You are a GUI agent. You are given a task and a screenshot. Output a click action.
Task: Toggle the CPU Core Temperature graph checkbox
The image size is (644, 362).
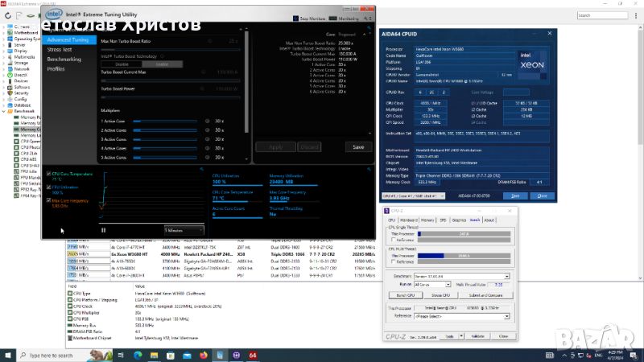point(48,175)
